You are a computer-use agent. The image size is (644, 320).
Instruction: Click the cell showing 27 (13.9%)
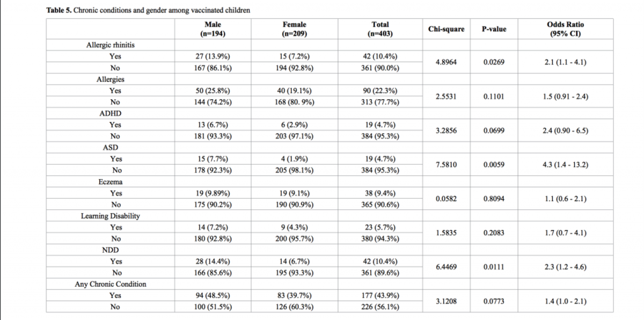pos(213,56)
